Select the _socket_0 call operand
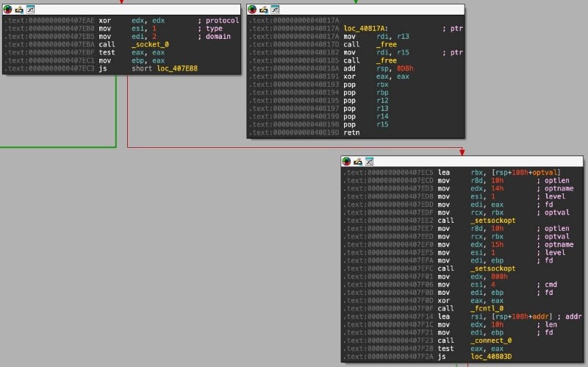 tap(150, 44)
